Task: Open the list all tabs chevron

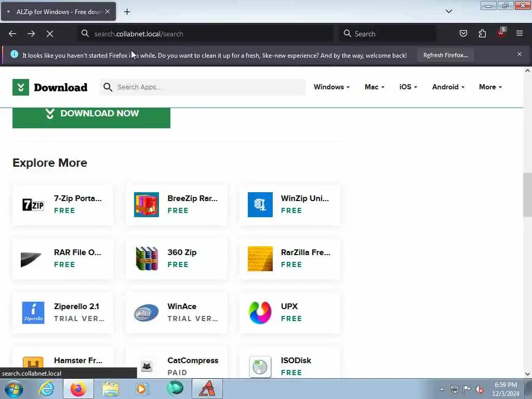Action: pyautogui.click(x=448, y=11)
